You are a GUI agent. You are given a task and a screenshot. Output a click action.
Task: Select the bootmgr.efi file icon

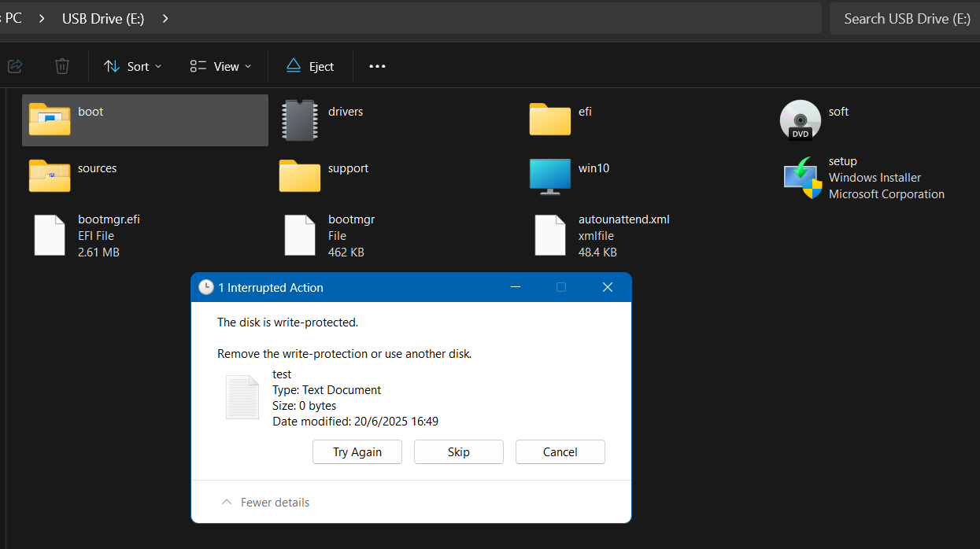point(50,235)
